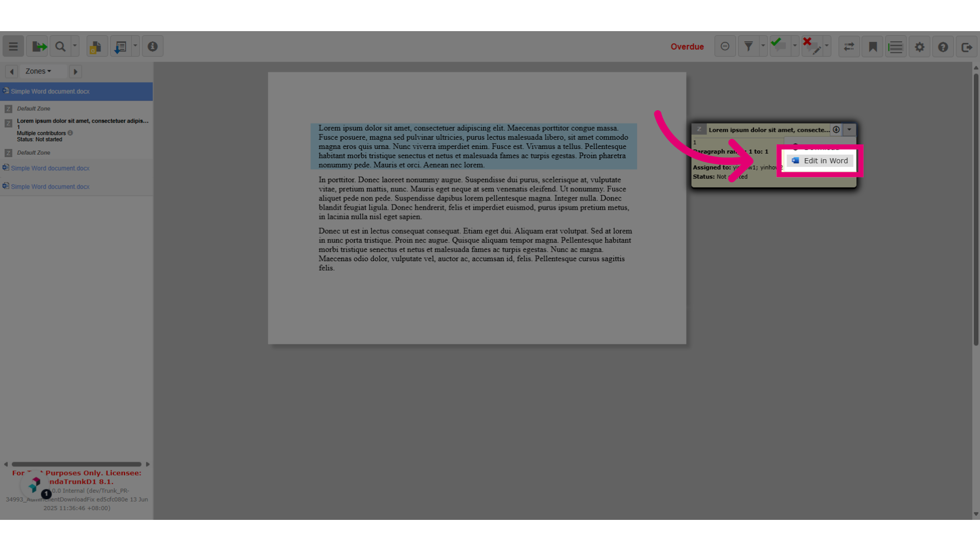The width and height of the screenshot is (980, 551).
Task: Click the zone popup title 'Lorem ipsum dolor sit amet, consecte...'
Action: coord(769,130)
